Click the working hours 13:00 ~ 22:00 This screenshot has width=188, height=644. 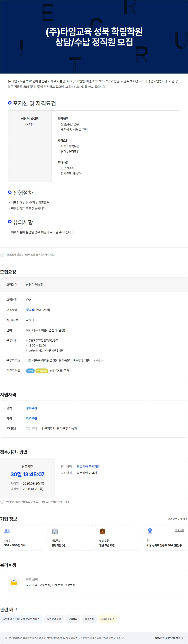pyautogui.click(x=37, y=346)
